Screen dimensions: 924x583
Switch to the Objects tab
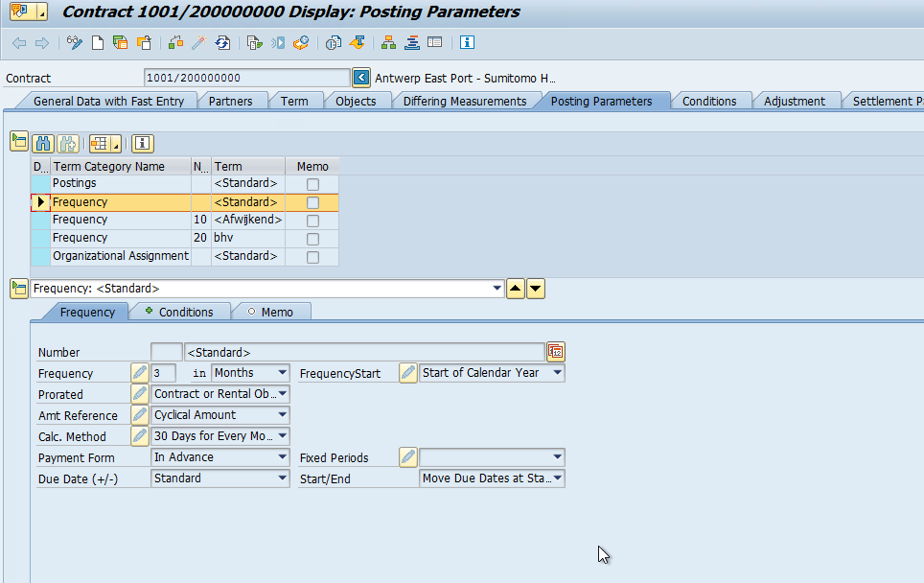(356, 101)
